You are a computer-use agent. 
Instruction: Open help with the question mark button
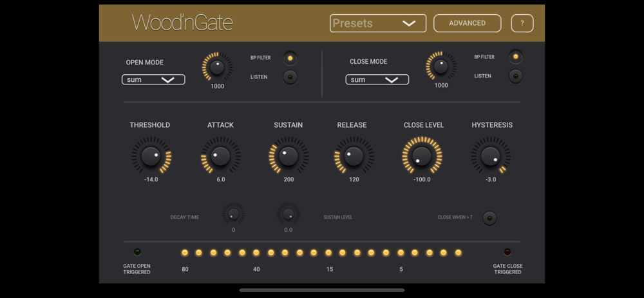522,23
